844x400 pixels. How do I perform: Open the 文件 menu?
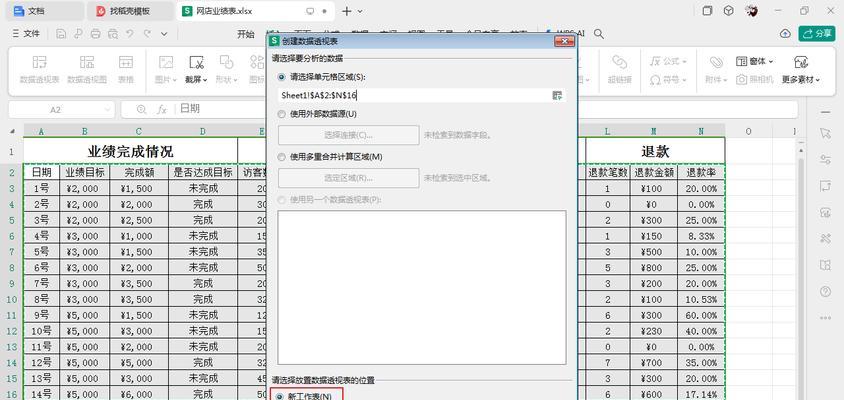26,34
